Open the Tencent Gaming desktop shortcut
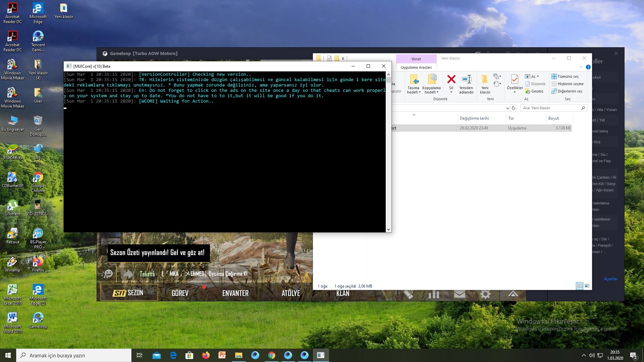 tap(38, 41)
